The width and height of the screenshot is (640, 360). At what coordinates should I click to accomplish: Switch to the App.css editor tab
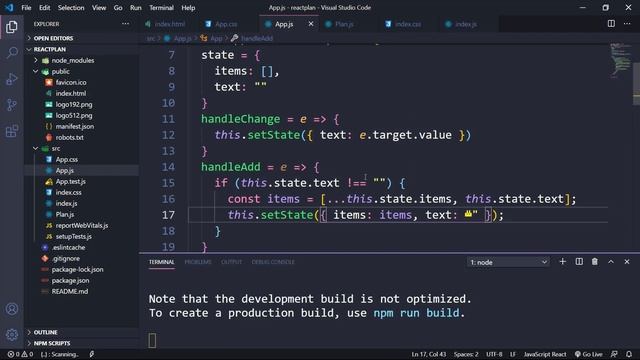tap(226, 24)
